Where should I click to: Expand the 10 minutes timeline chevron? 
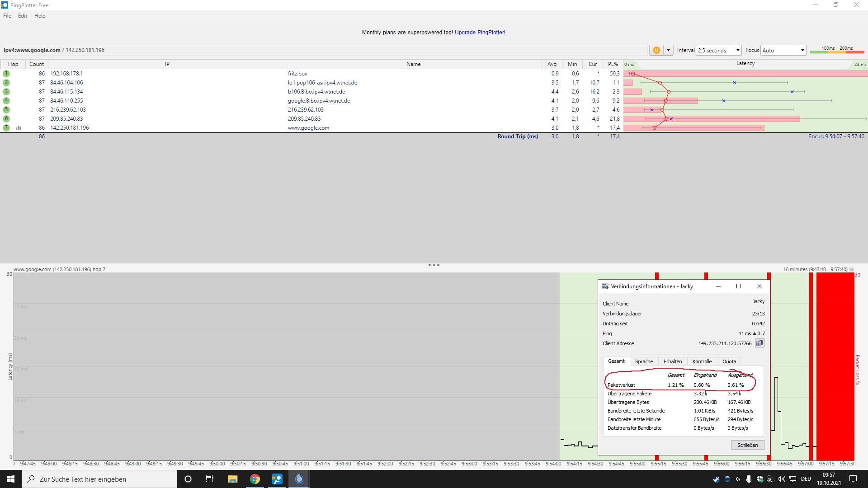tap(852, 269)
